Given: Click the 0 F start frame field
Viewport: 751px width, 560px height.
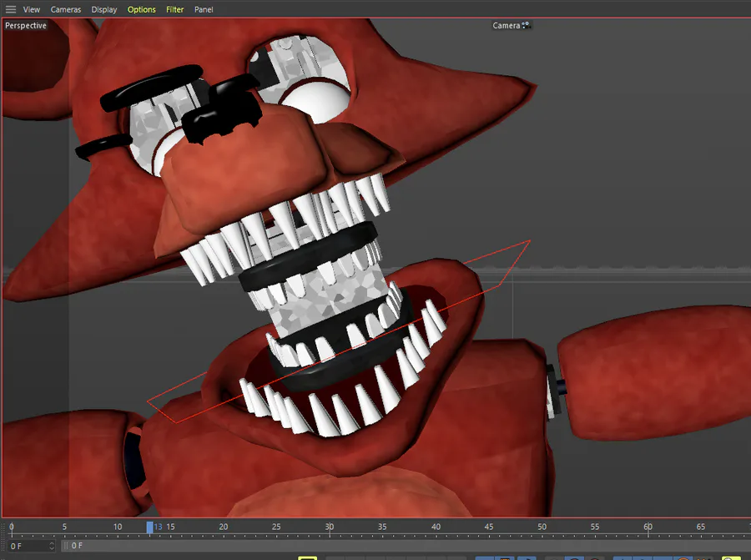Looking at the screenshot, I should click(x=31, y=546).
